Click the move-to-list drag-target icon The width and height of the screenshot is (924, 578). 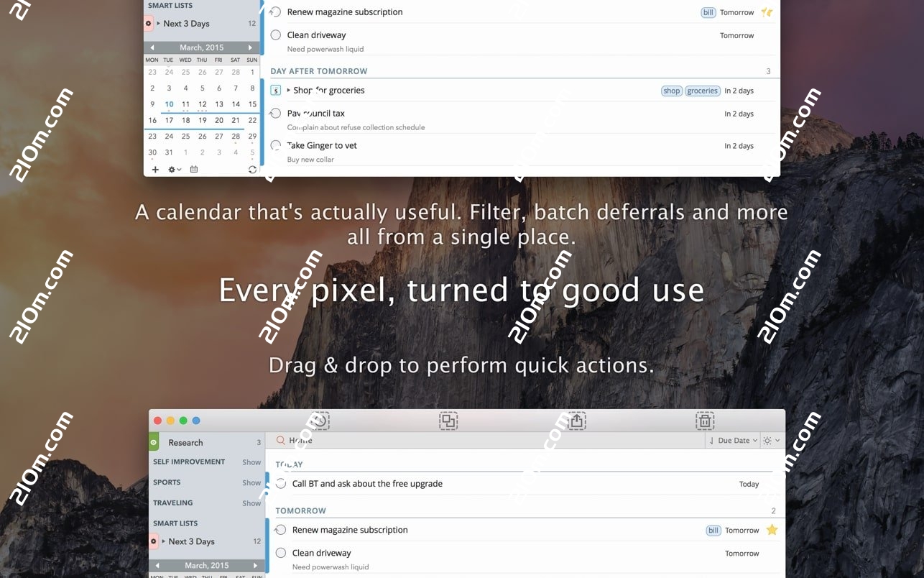448,421
